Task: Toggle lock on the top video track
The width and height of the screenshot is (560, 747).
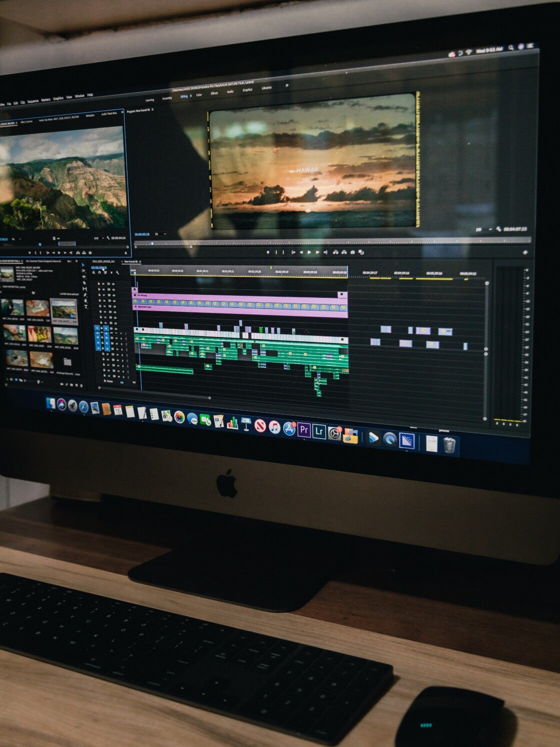Action: click(x=99, y=284)
